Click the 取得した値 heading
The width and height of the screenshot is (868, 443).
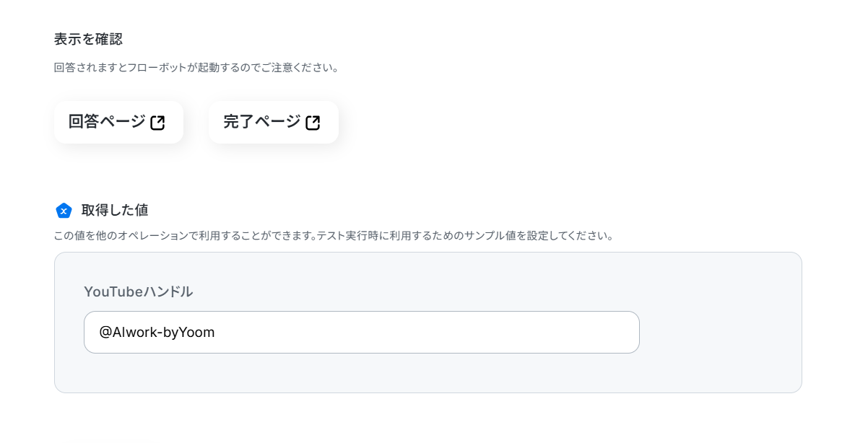click(115, 210)
